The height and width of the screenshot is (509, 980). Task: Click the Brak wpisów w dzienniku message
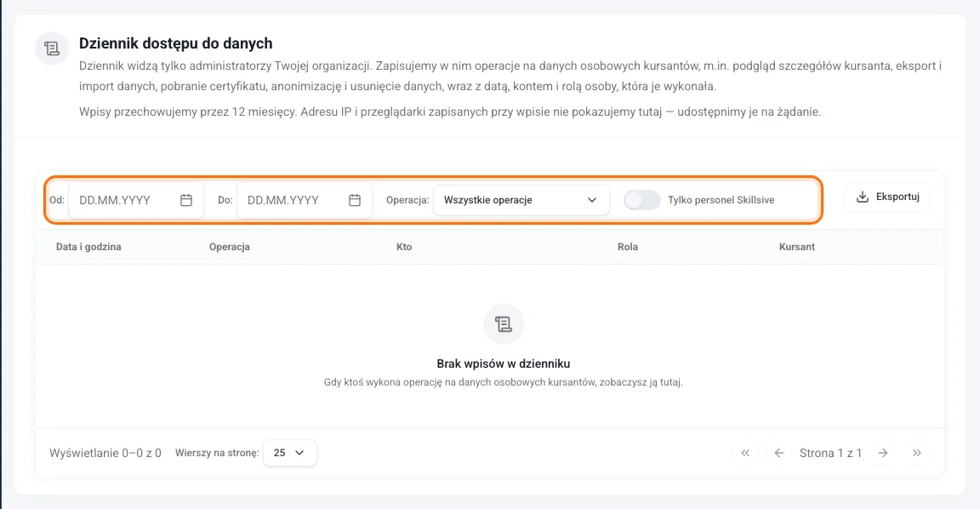pos(503,364)
